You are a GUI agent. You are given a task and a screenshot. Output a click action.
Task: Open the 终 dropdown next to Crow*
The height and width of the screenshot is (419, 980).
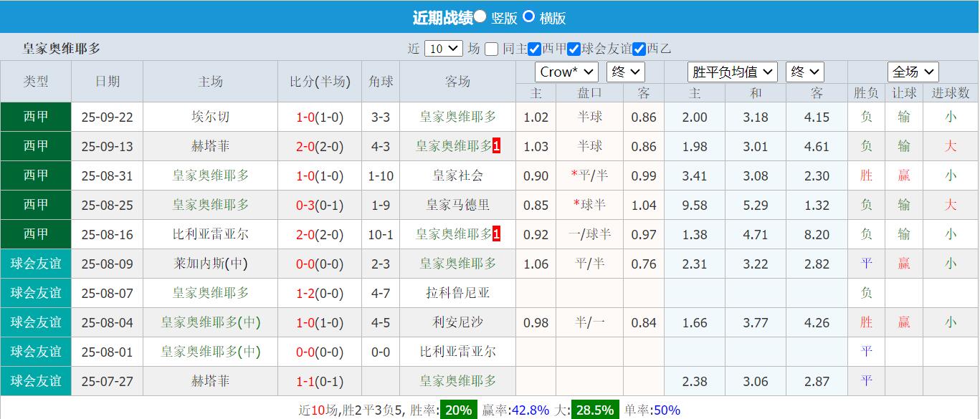pyautogui.click(x=625, y=72)
